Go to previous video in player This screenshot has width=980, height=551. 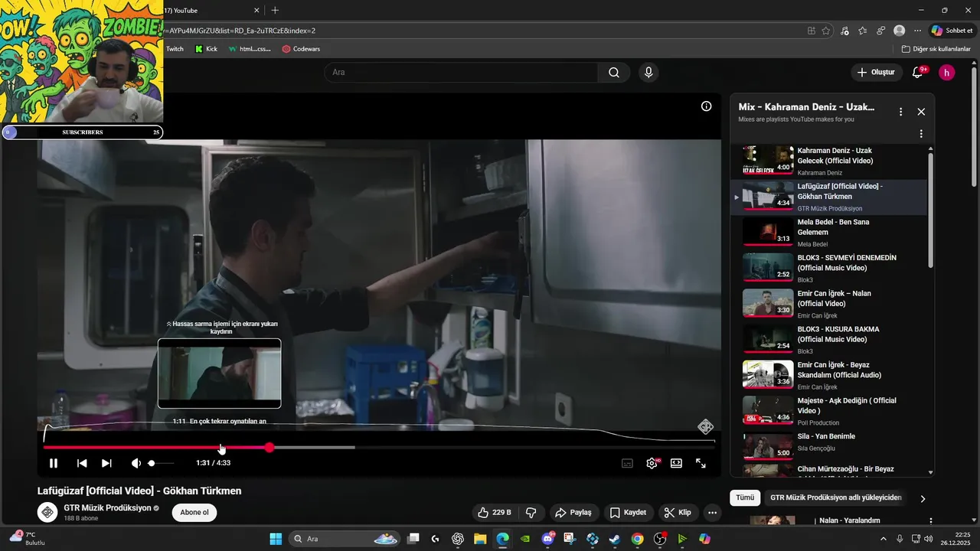click(82, 463)
